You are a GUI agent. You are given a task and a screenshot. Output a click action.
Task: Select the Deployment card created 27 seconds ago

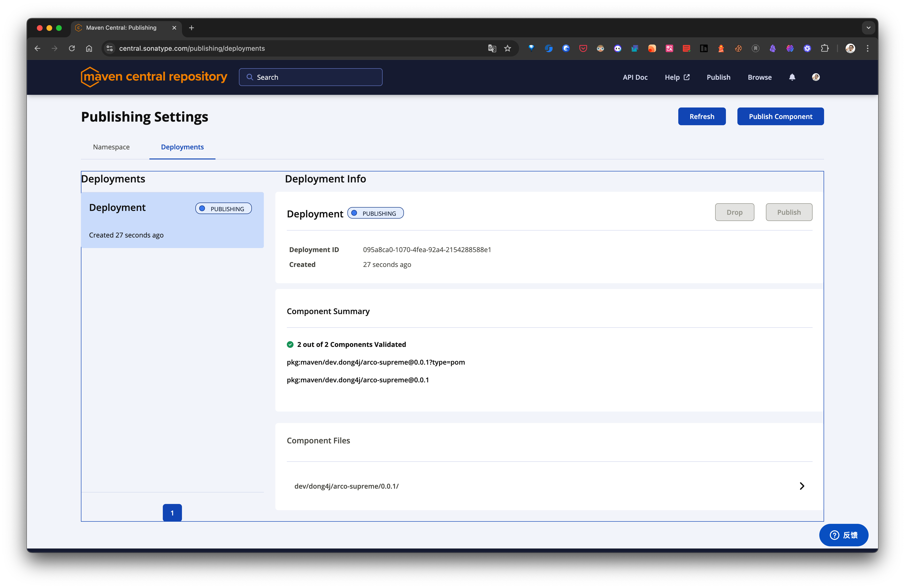click(172, 220)
